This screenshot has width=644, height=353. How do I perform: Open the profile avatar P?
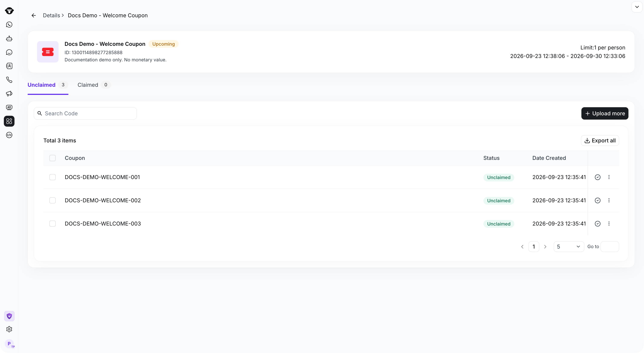pos(9,344)
